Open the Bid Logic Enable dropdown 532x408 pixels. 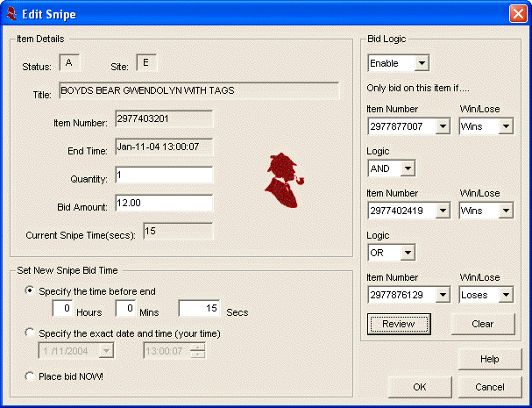point(422,63)
